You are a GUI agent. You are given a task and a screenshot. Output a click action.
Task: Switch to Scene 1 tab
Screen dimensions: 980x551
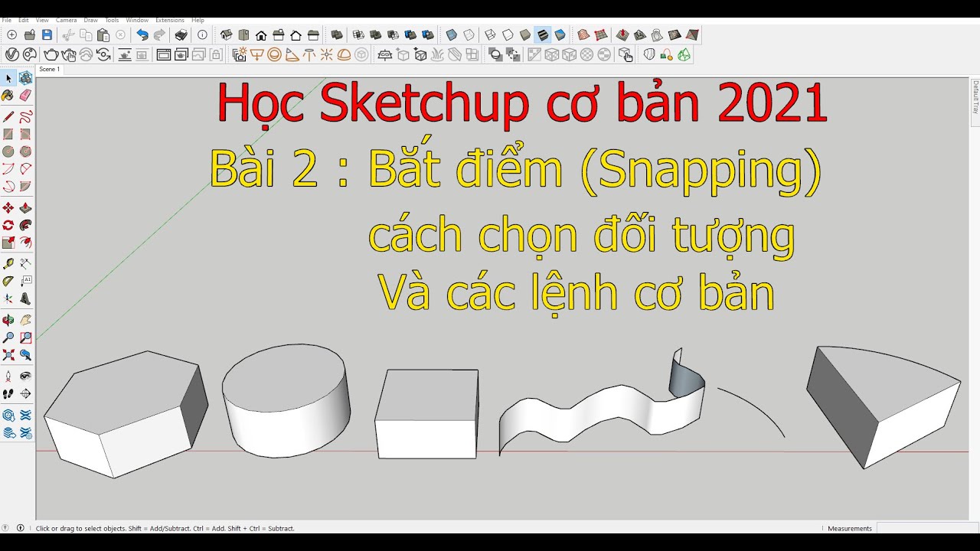tap(49, 70)
